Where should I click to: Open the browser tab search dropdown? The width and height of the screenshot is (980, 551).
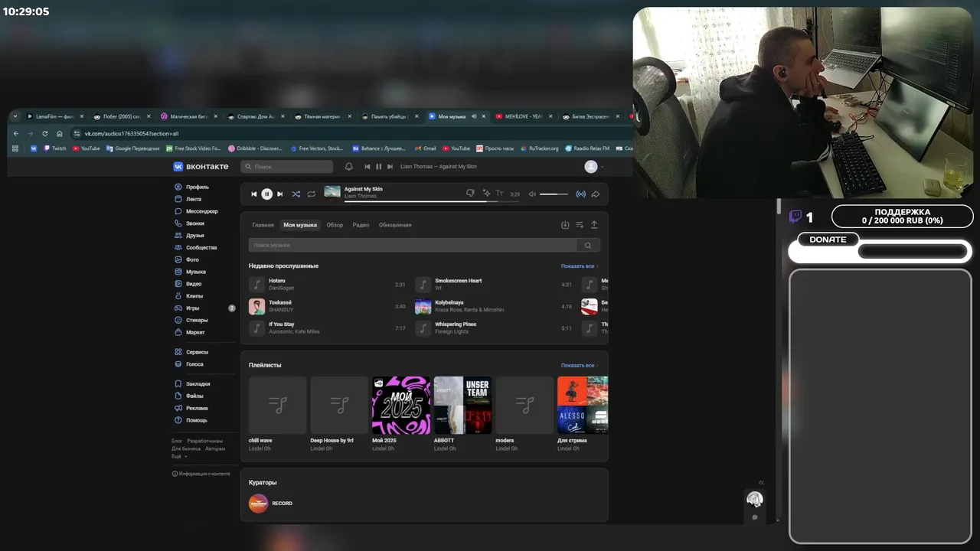coord(15,116)
